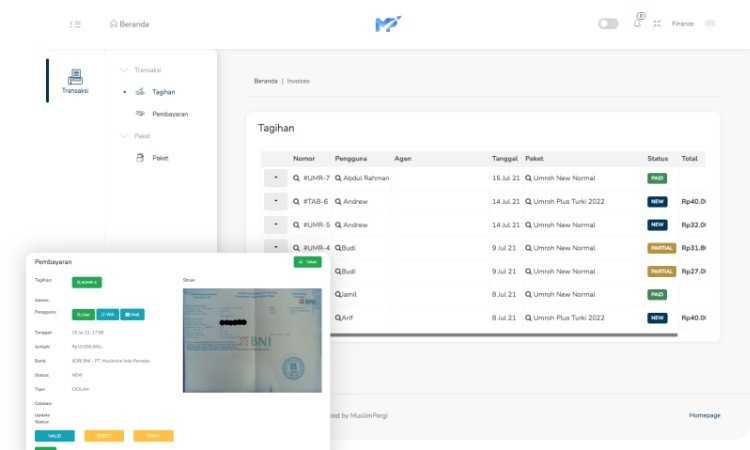Viewport: 750px width, 450px height.
Task: Collapse the Transaksi menu group
Action: click(x=141, y=70)
